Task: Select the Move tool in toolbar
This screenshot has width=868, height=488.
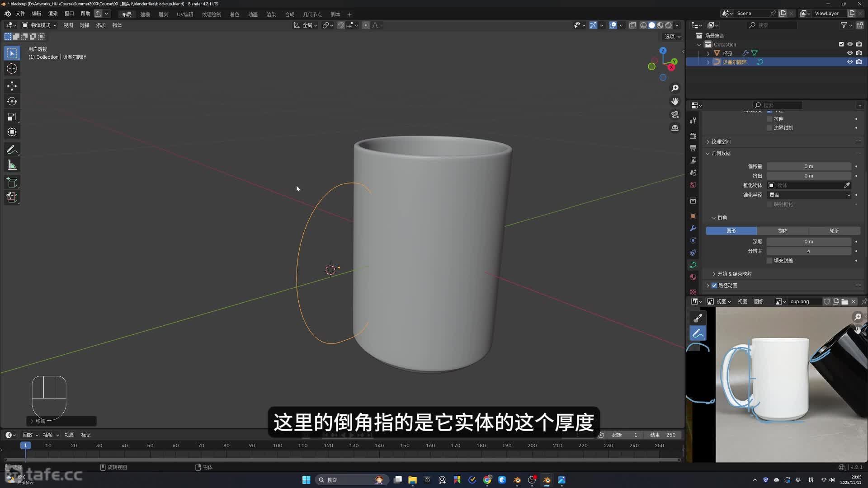Action: click(12, 86)
